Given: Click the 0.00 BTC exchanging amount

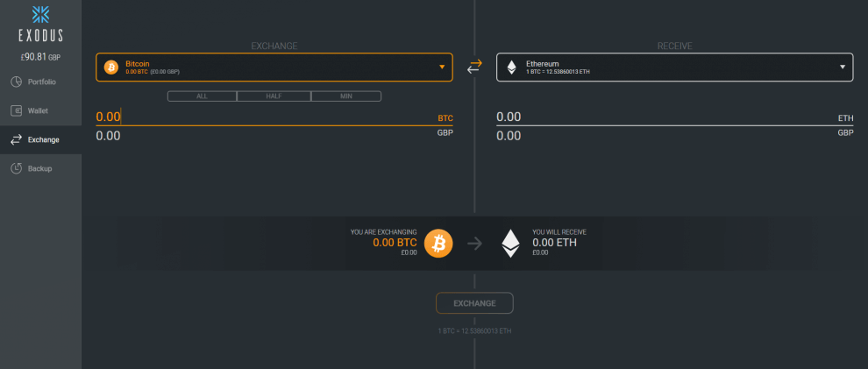Looking at the screenshot, I should pyautogui.click(x=395, y=242).
